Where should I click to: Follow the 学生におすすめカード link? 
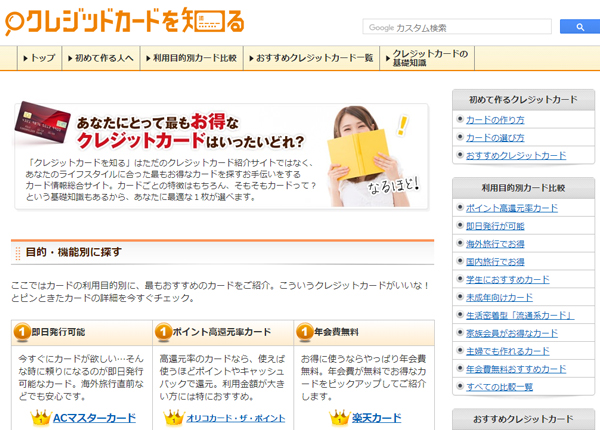click(507, 280)
